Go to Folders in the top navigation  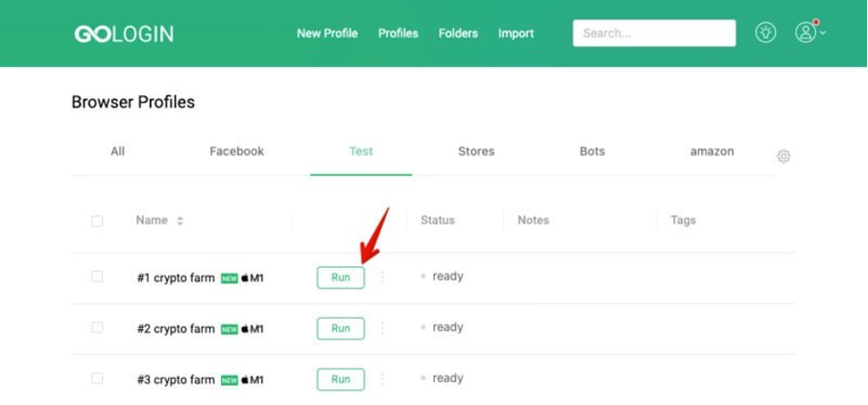pos(458,34)
